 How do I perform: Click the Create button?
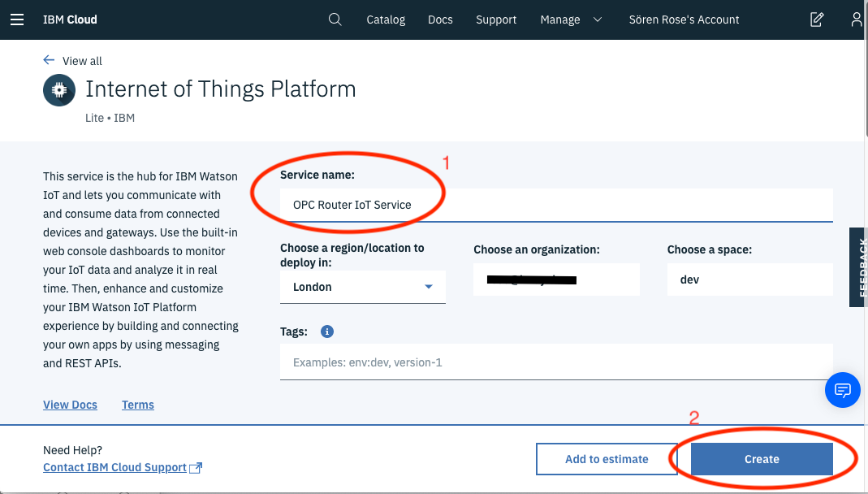tap(761, 458)
